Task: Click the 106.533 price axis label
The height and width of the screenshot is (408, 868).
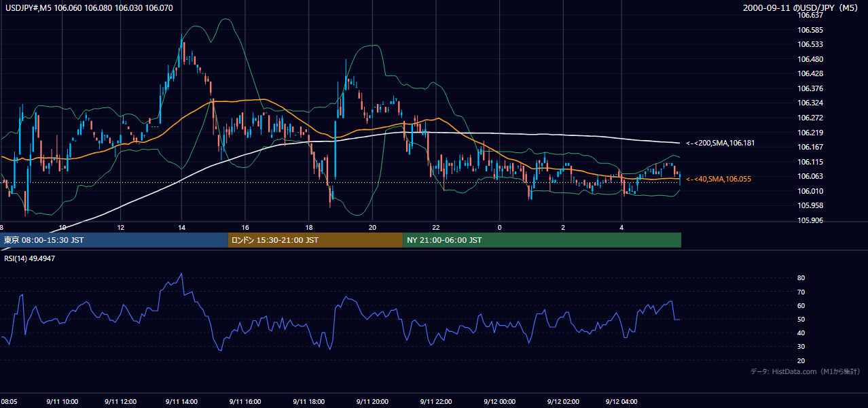Action: (810, 44)
